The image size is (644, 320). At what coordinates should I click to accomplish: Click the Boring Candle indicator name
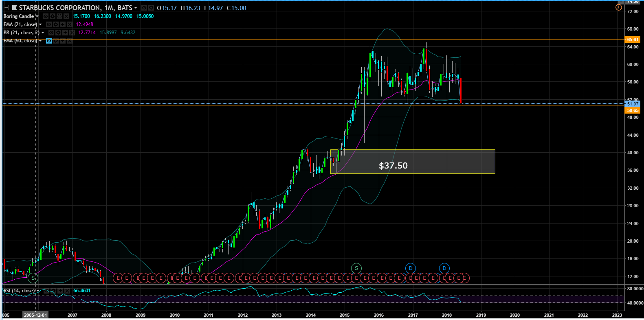coord(19,16)
